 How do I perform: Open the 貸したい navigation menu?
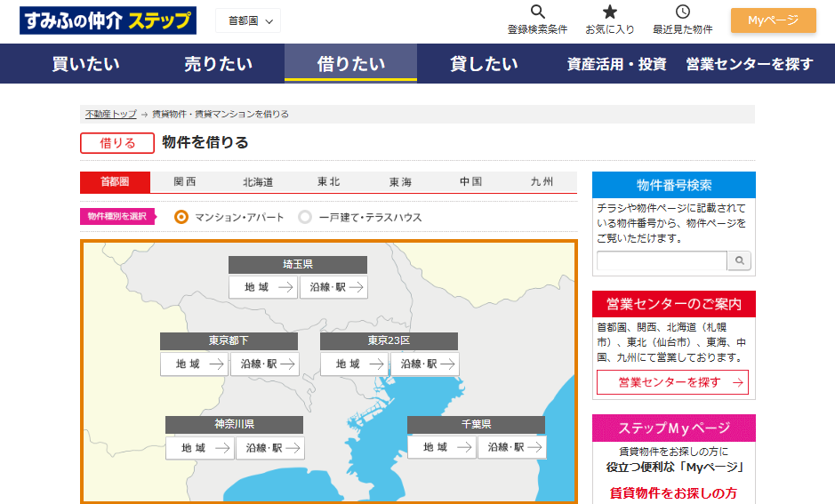tap(484, 63)
